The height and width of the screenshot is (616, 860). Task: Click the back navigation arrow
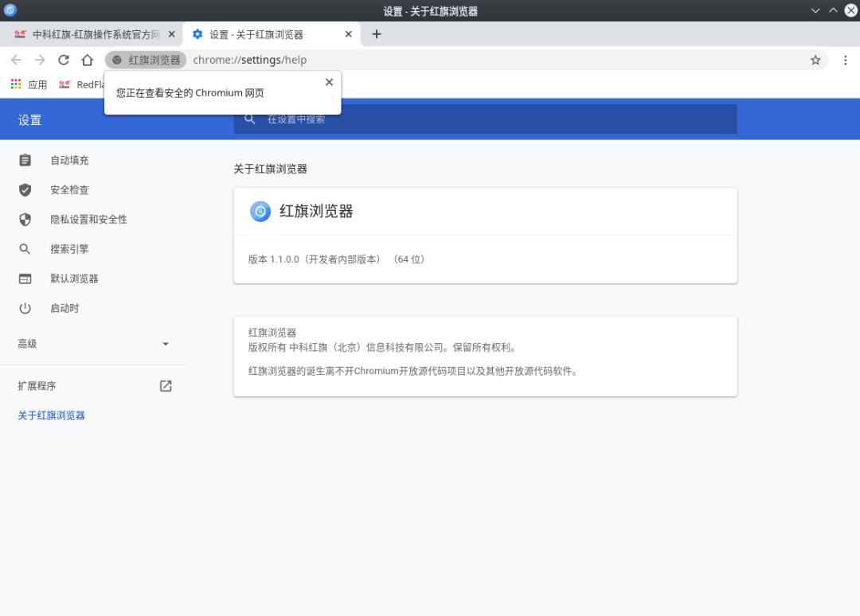pos(16,60)
